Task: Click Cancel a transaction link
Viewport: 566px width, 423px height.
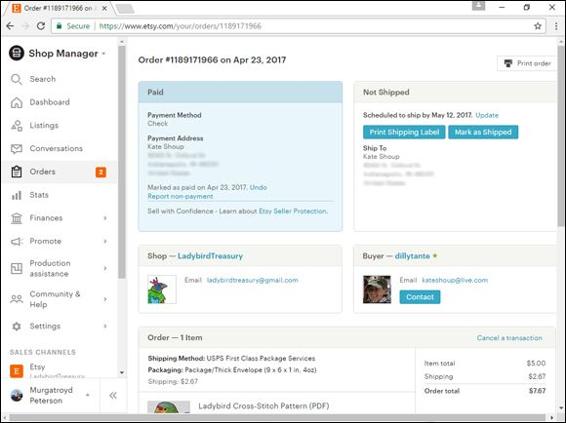Action: pos(509,338)
